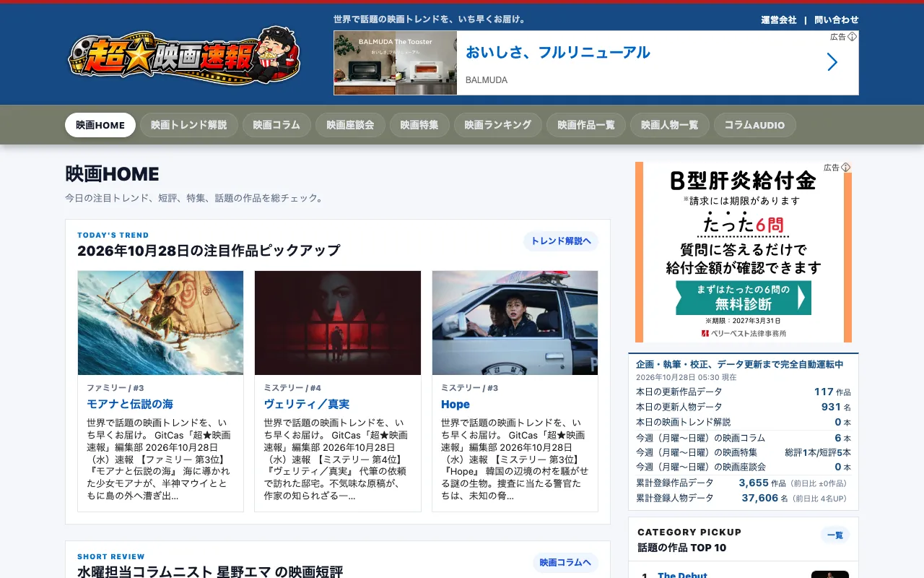Open the 映画特集 tab
Viewport: 924px width, 578px height.
coord(419,125)
